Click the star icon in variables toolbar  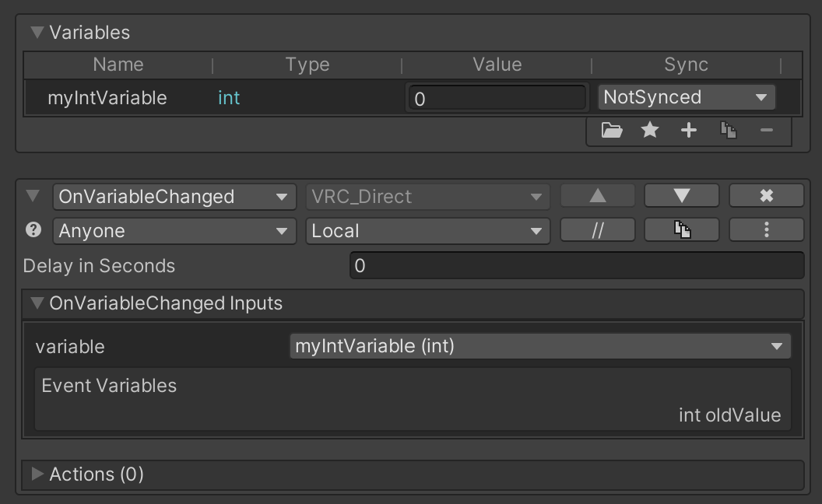tap(650, 130)
